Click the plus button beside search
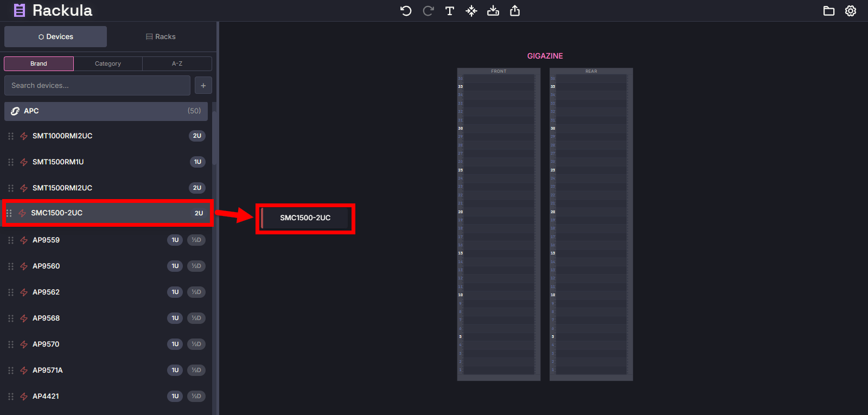This screenshot has width=868, height=415. click(203, 85)
